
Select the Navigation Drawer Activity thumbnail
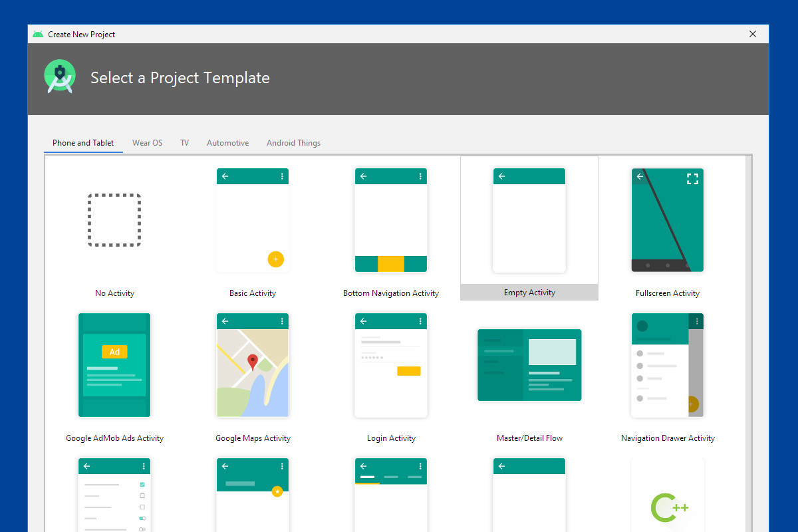(x=668, y=365)
